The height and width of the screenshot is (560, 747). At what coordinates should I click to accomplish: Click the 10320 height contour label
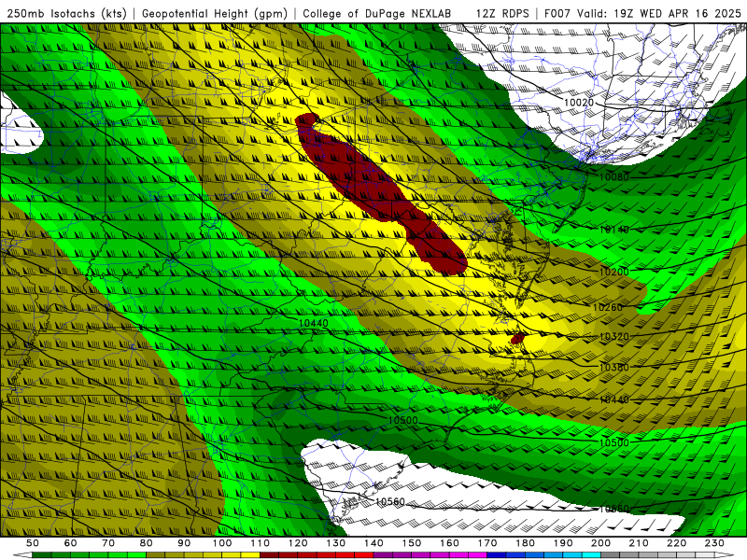(x=614, y=337)
